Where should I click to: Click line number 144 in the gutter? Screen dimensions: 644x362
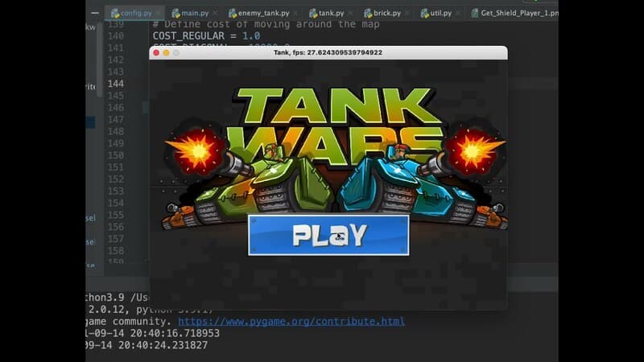(115, 84)
